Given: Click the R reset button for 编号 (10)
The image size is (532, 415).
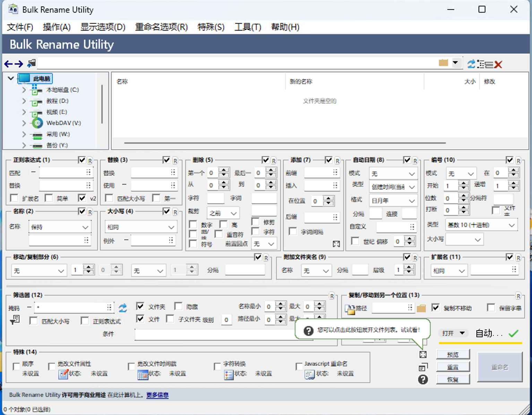Looking at the screenshot, I should click(518, 161).
